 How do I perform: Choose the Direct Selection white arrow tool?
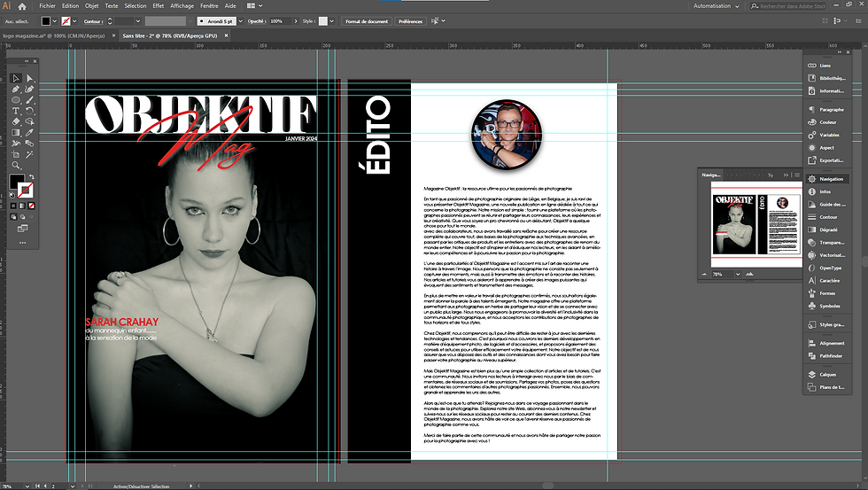(x=29, y=78)
